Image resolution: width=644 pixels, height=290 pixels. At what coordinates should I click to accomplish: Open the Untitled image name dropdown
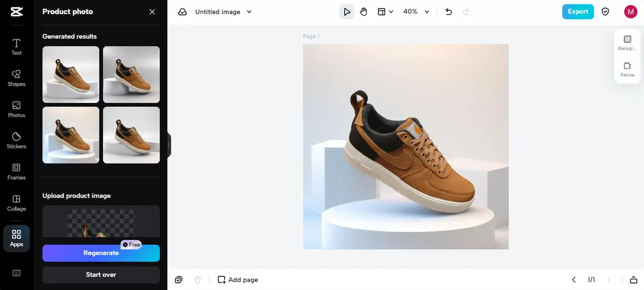tap(223, 12)
